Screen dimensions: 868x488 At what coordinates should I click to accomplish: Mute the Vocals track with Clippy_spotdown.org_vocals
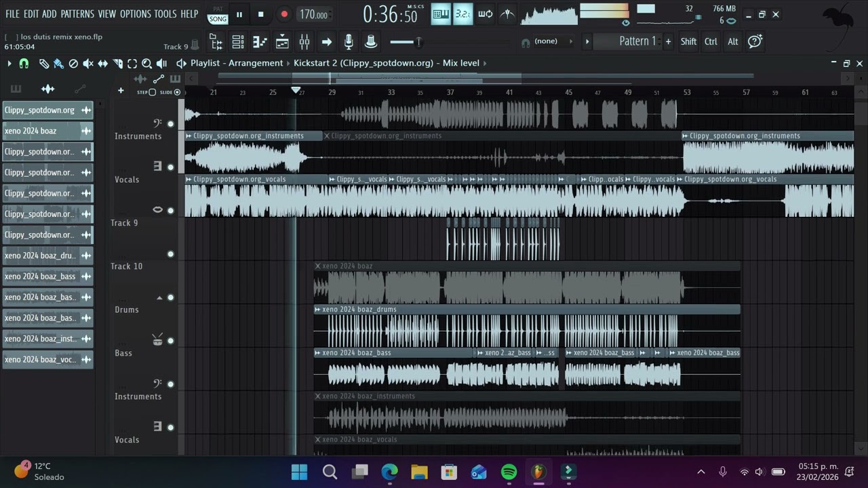pyautogui.click(x=170, y=211)
